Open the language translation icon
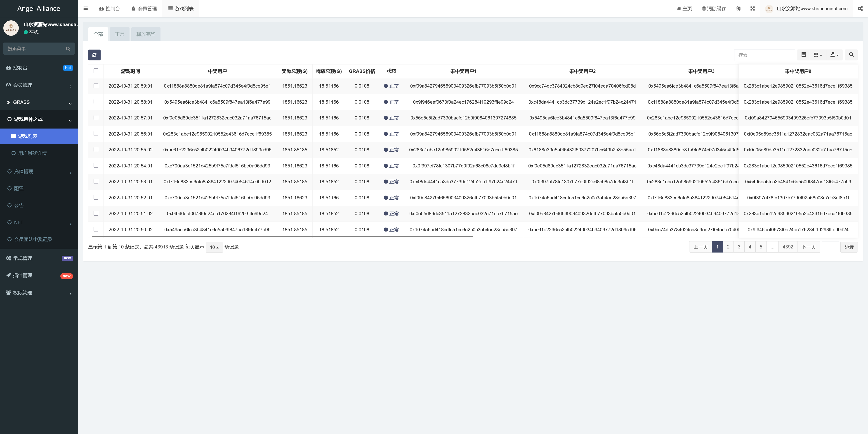868x434 pixels. (x=738, y=8)
